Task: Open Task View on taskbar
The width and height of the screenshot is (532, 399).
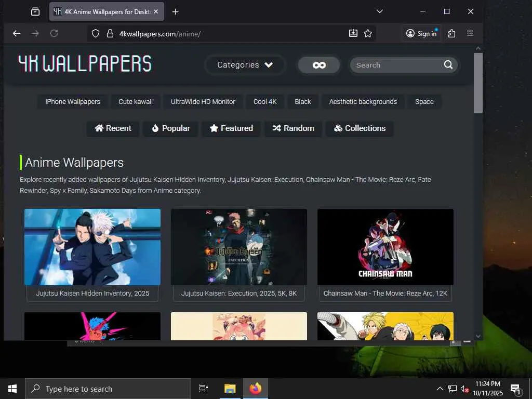Action: point(204,389)
